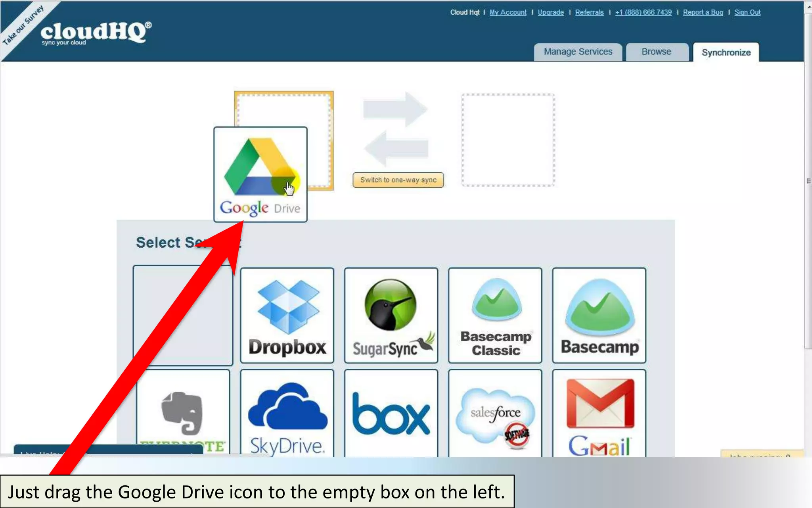Select the SkyDrive service tile
812x508 pixels.
click(x=287, y=413)
